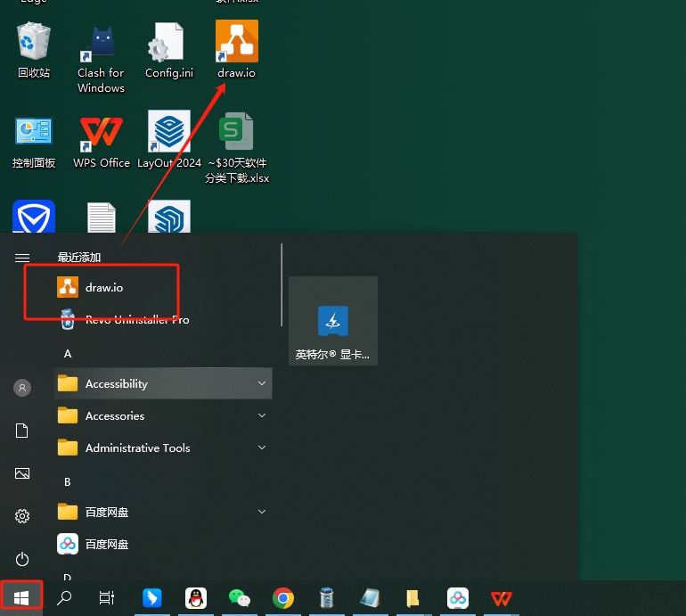
Task: Open the yellow folder icon on the taskbar
Action: pyautogui.click(x=412, y=598)
